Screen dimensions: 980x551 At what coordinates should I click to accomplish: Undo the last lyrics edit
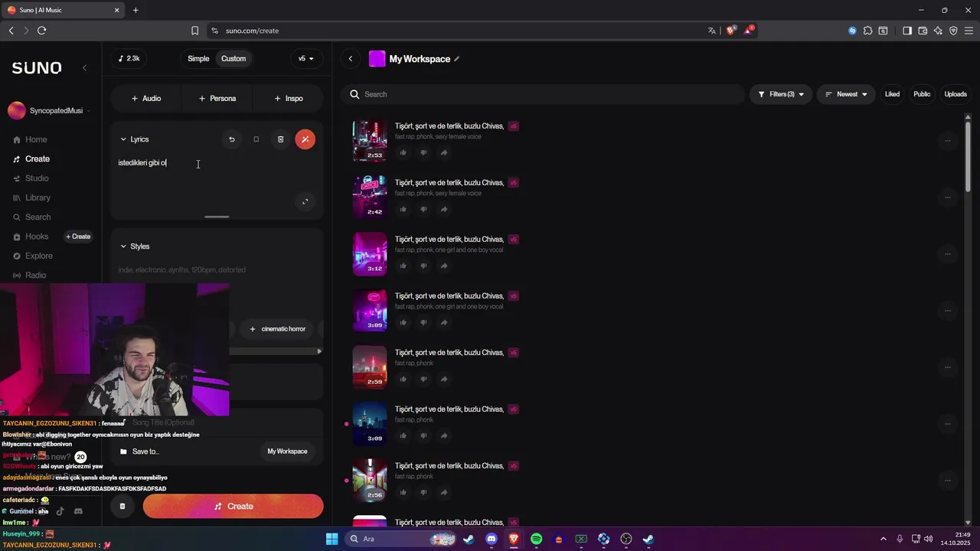(231, 139)
